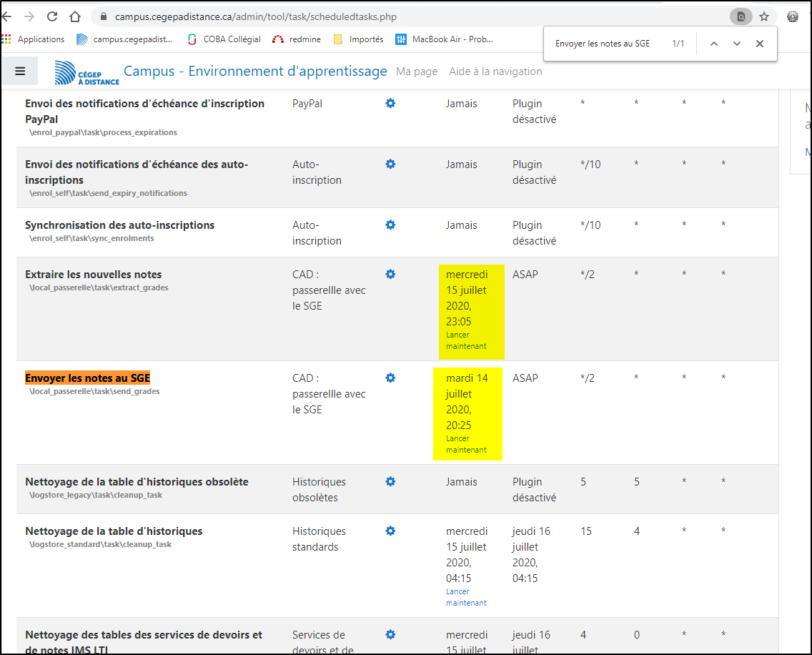
Task: Reload the page
Action: [x=52, y=16]
